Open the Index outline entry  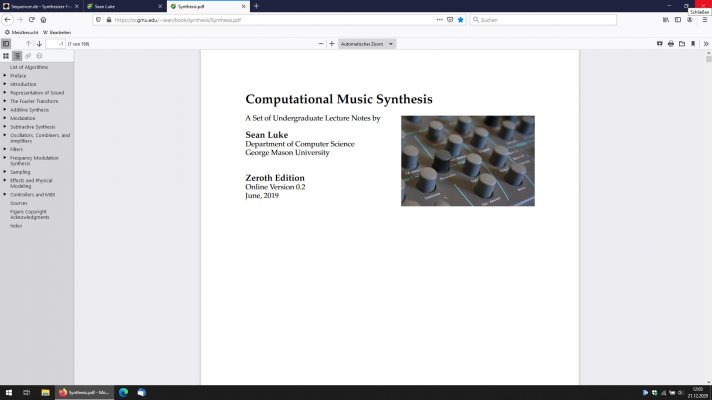pyautogui.click(x=16, y=226)
